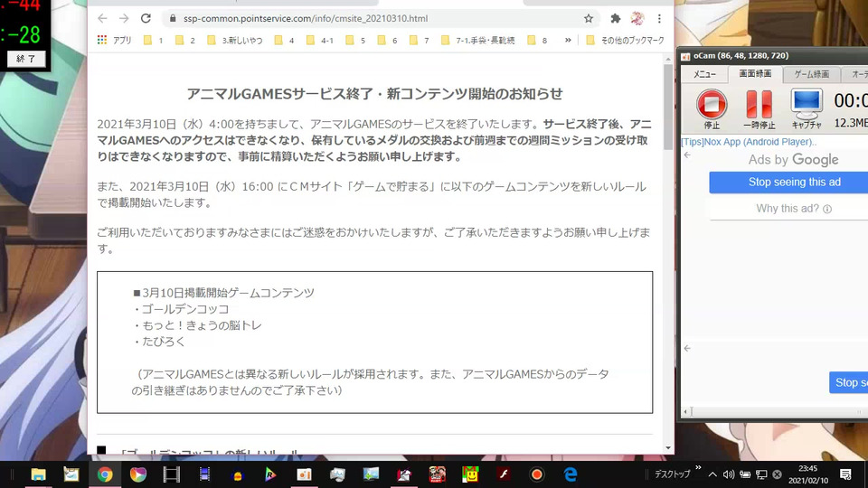Open bookmark folder named 2
868x488 pixels.
coord(185,40)
